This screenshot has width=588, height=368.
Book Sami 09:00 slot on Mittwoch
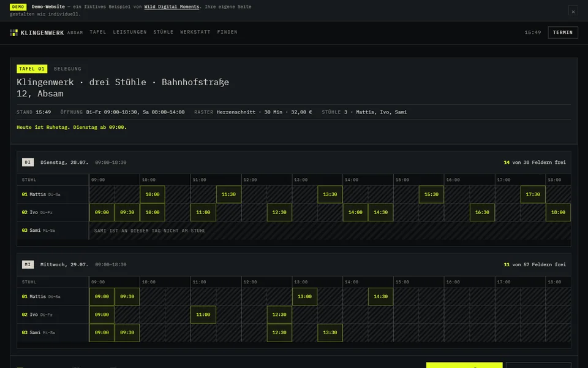(x=102, y=332)
